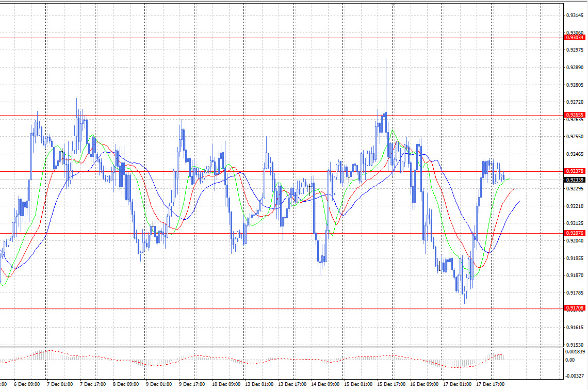Click the 13 Dec 17:00 time label
The width and height of the screenshot is (588, 390).
pos(292,384)
